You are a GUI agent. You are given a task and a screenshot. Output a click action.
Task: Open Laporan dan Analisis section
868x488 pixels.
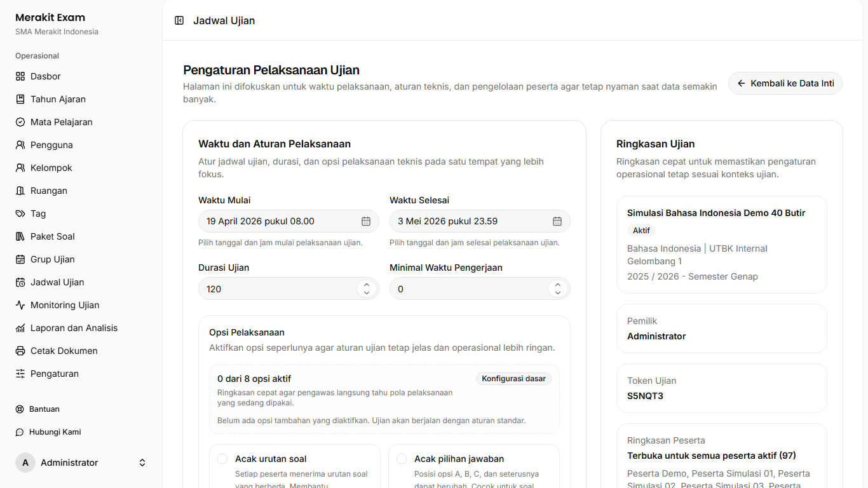(x=81, y=328)
